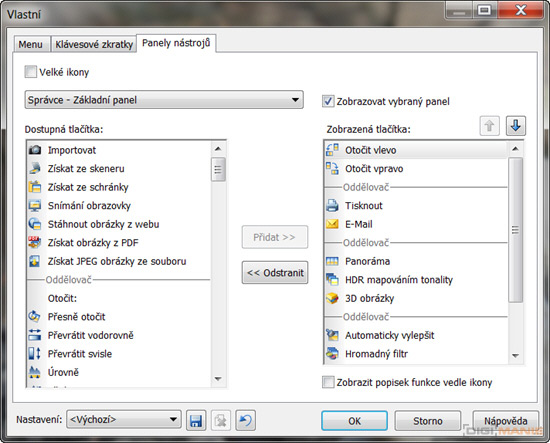This screenshot has height=443, width=550.
Task: Confirm with the OK button
Action: (354, 421)
